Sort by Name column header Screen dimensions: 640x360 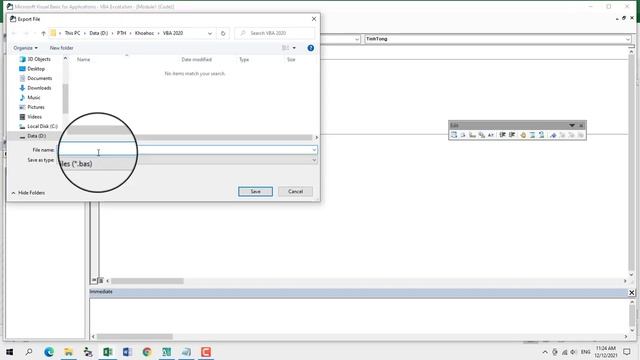(83, 60)
